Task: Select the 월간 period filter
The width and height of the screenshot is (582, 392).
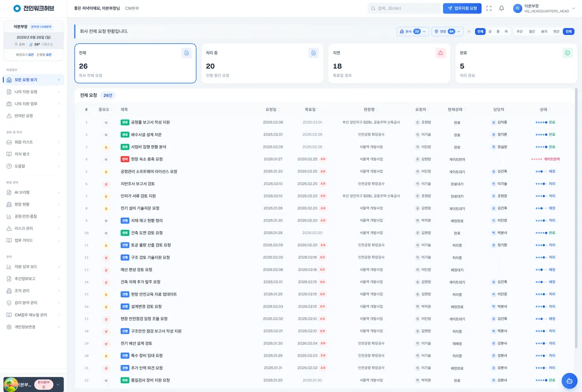Action: [532, 31]
